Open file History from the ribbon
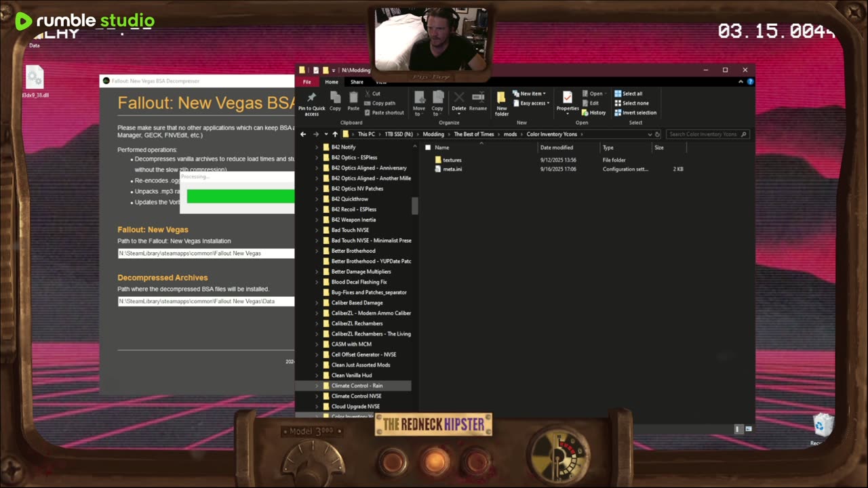This screenshot has width=868, height=488. 594,113
